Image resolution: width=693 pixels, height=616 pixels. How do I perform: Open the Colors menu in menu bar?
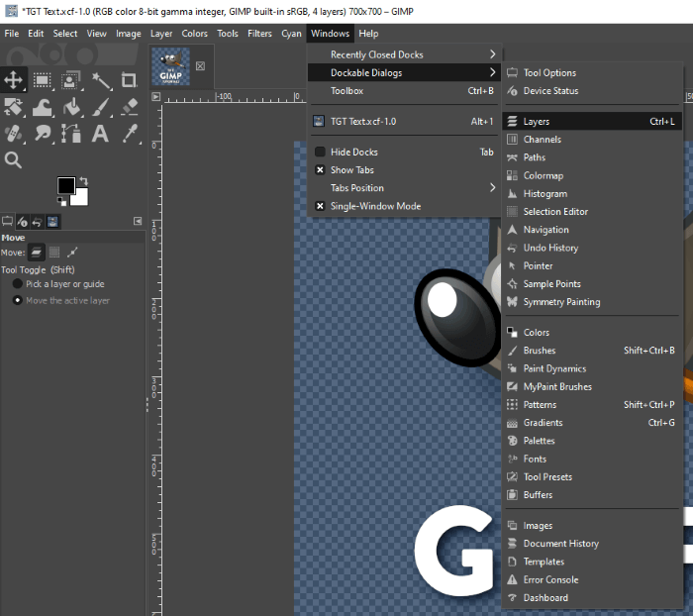click(194, 34)
